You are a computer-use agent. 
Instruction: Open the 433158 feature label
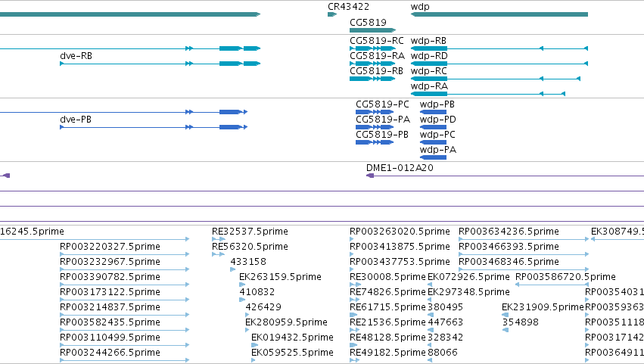(248, 262)
